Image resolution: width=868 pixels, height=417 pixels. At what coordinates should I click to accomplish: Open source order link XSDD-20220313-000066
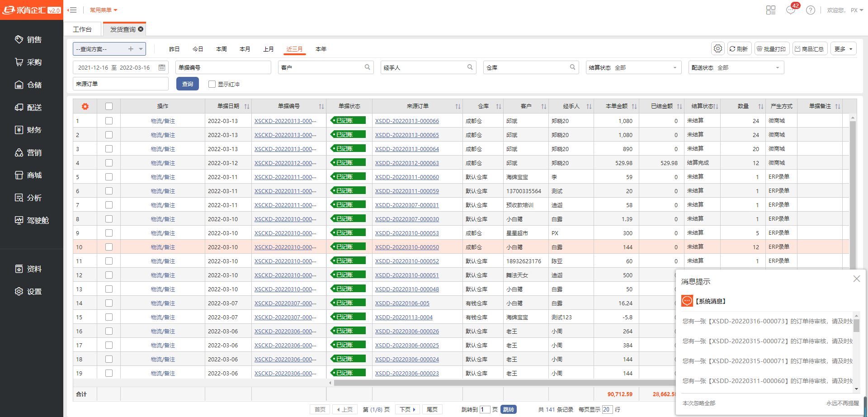tap(407, 121)
